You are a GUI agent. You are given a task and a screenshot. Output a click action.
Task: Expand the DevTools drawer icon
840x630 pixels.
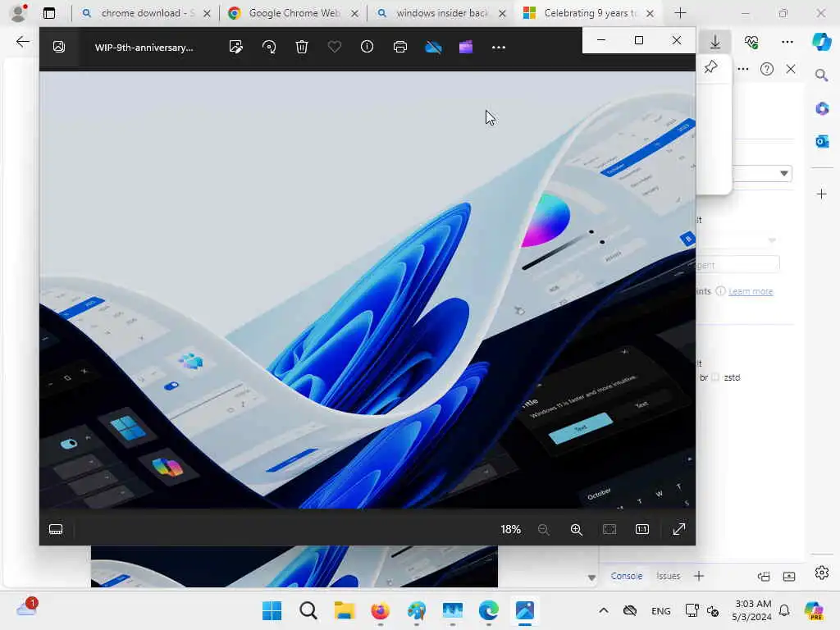pos(789,577)
